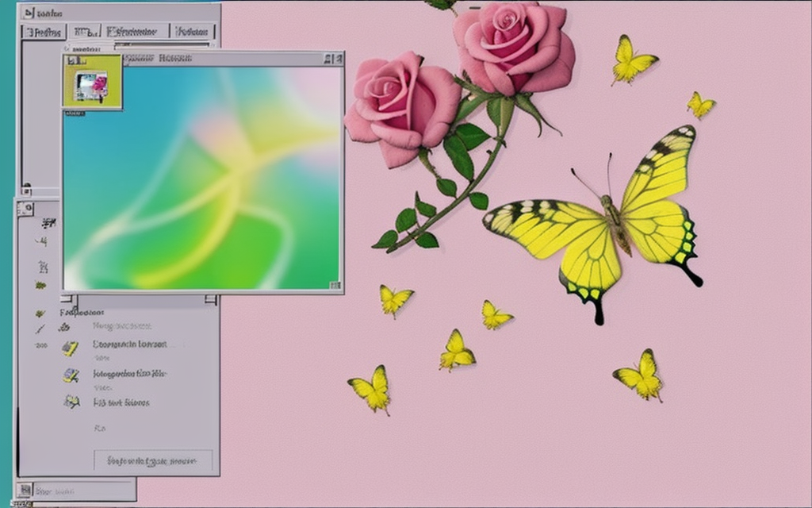Click the yellow-gray icon on the fourth list row
Image resolution: width=812 pixels, height=508 pixels.
(72, 401)
